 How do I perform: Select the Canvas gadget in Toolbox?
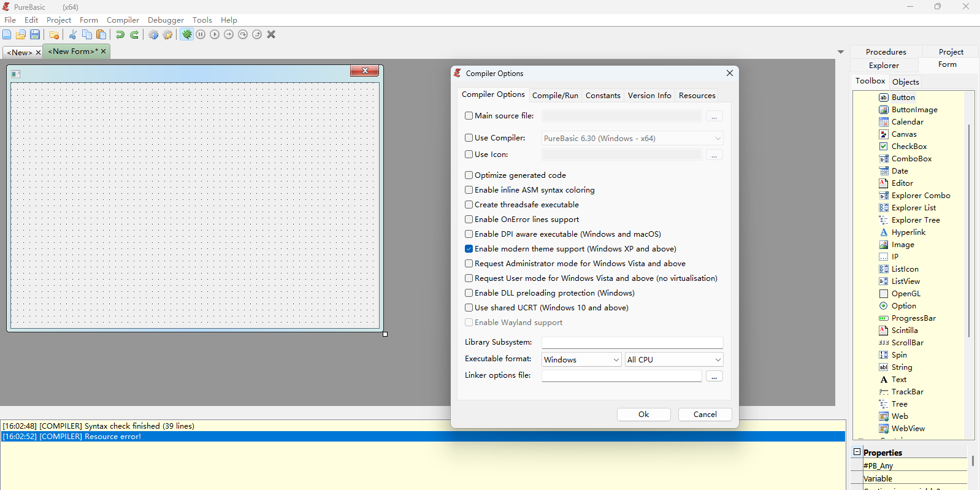click(x=903, y=134)
